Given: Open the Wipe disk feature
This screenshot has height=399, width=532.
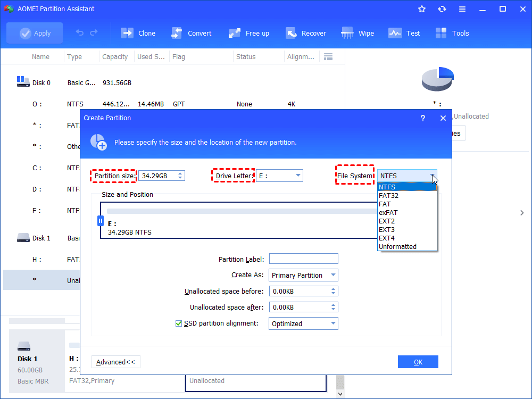Looking at the screenshot, I should [358, 32].
